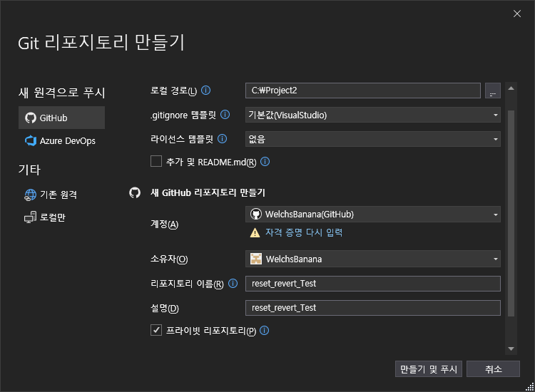Click the 로컬 경로 input field
The image size is (535, 392).
[362, 91]
